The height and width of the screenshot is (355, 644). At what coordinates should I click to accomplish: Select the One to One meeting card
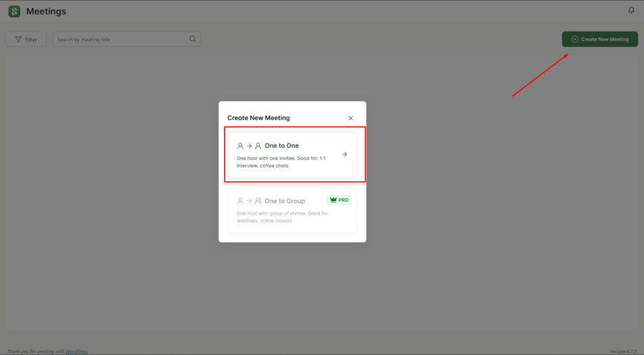pos(292,155)
